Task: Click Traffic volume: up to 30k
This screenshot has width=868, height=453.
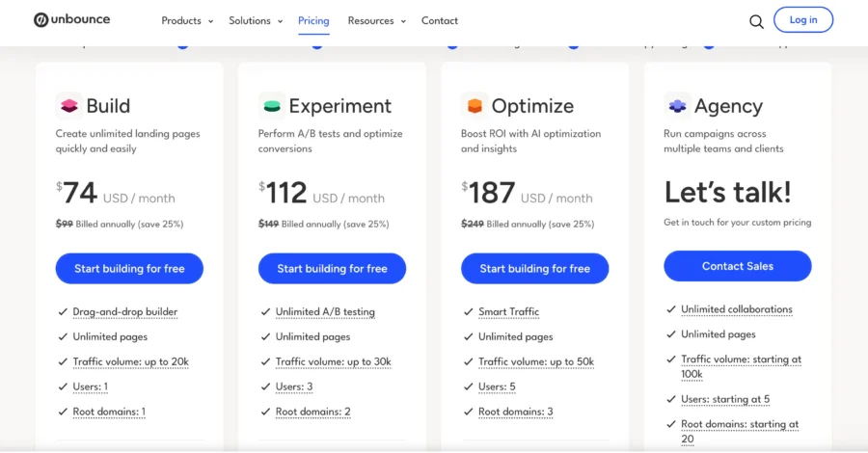Action: point(334,361)
